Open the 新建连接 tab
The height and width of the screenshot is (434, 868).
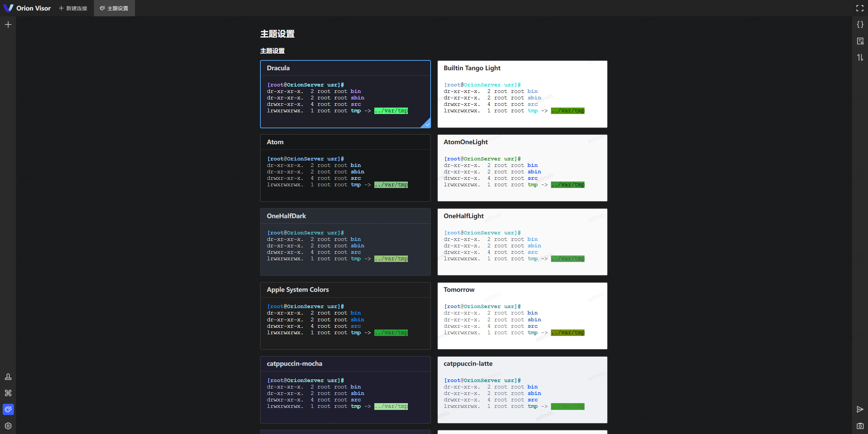(73, 8)
